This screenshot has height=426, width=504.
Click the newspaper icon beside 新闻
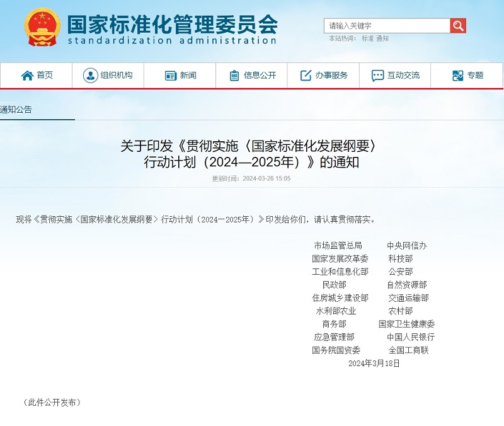(171, 76)
